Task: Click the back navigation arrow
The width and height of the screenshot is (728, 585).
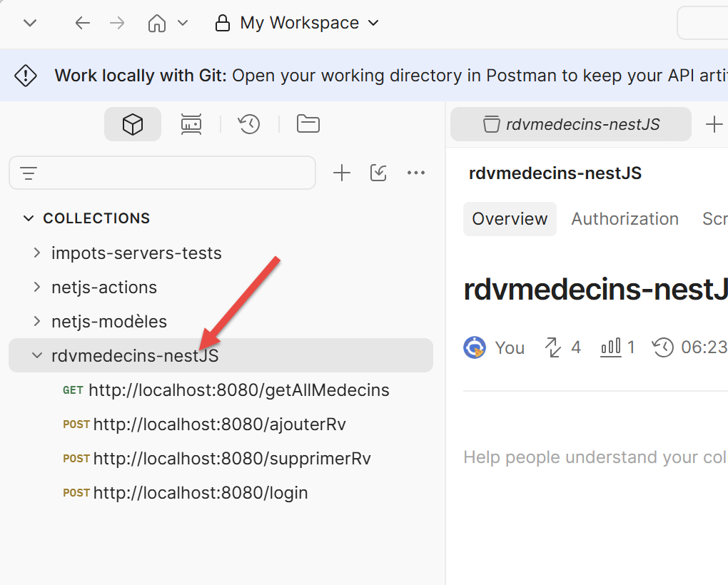Action: tap(82, 23)
